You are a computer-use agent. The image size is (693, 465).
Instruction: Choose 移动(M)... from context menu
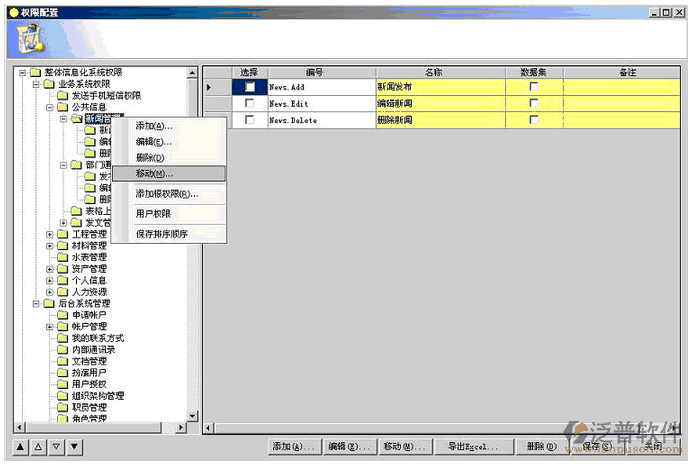pyautogui.click(x=169, y=173)
